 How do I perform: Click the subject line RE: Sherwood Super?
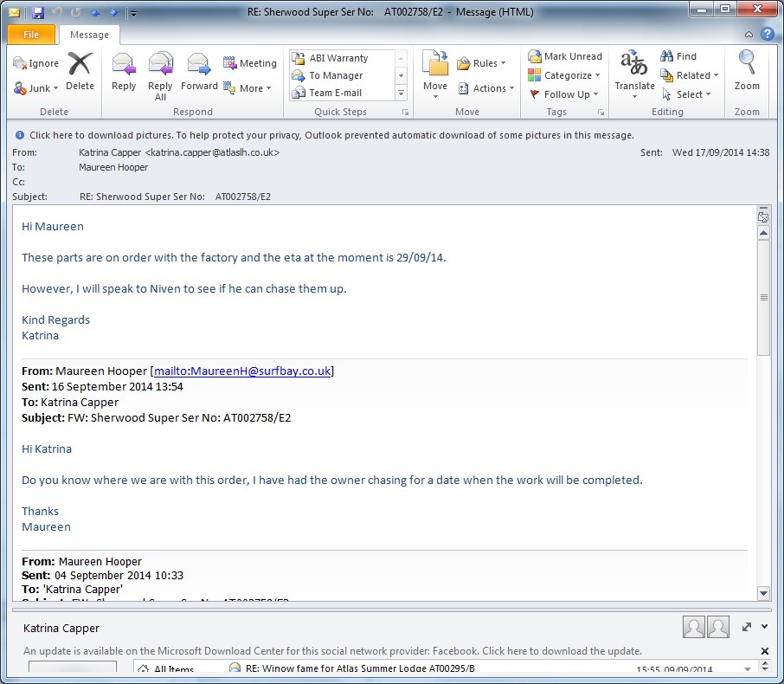(175, 197)
